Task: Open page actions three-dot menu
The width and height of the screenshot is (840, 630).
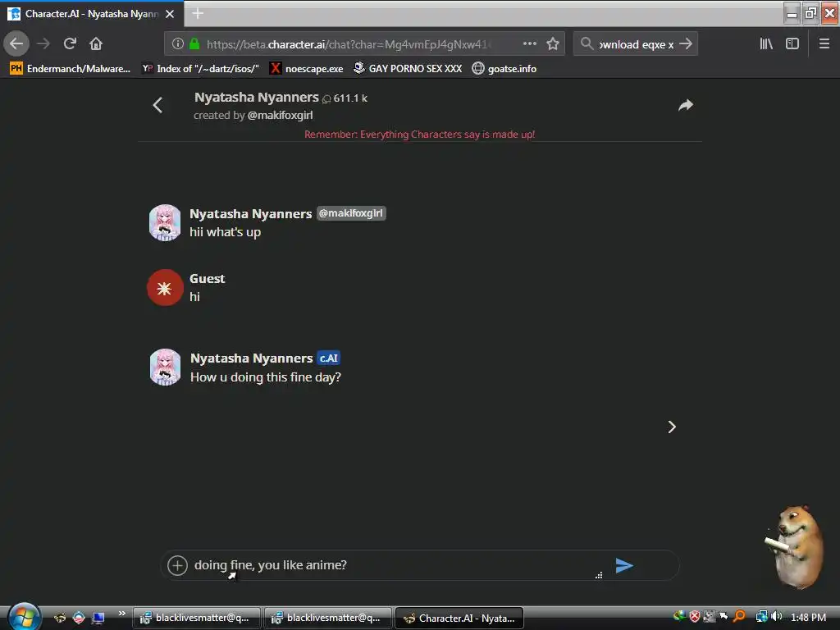Action: [x=530, y=44]
